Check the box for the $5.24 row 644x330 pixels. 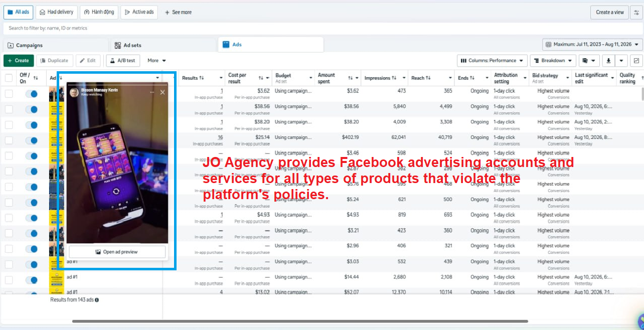9,203
